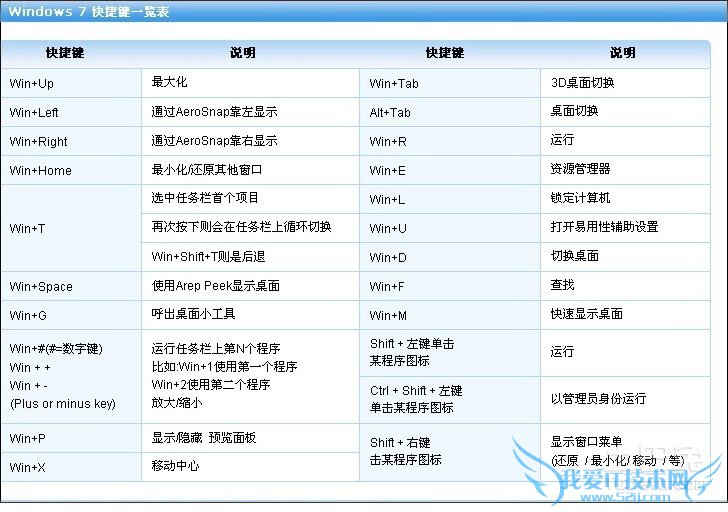Click "通过AeroSnap靠右显示" description
728x512 pixels.
pyautogui.click(x=214, y=140)
